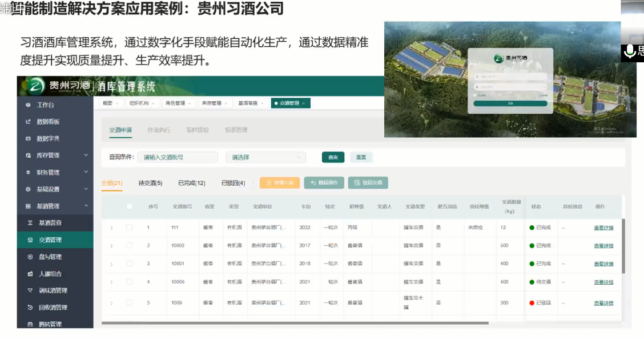Show 全部(21) records tab

click(x=112, y=183)
